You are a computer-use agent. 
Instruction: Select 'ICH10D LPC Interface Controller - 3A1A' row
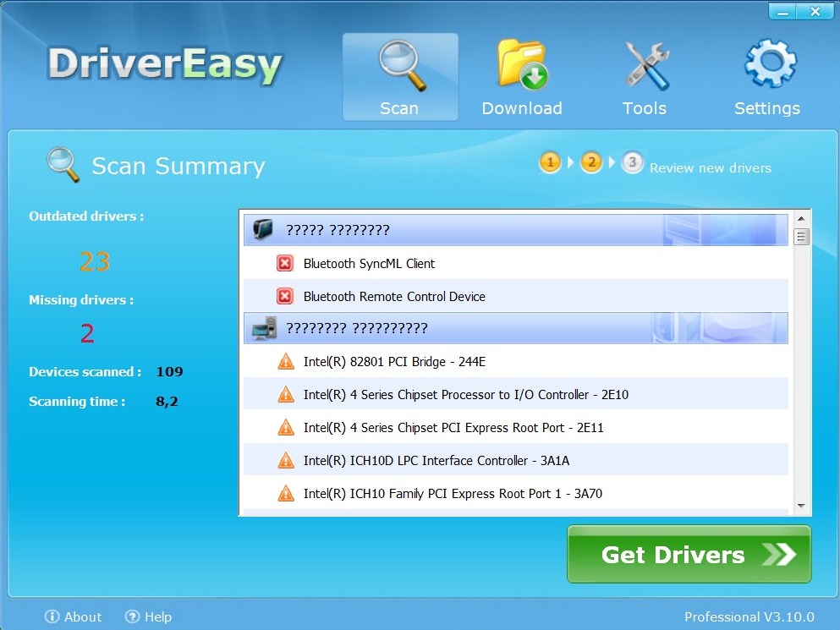[515, 460]
